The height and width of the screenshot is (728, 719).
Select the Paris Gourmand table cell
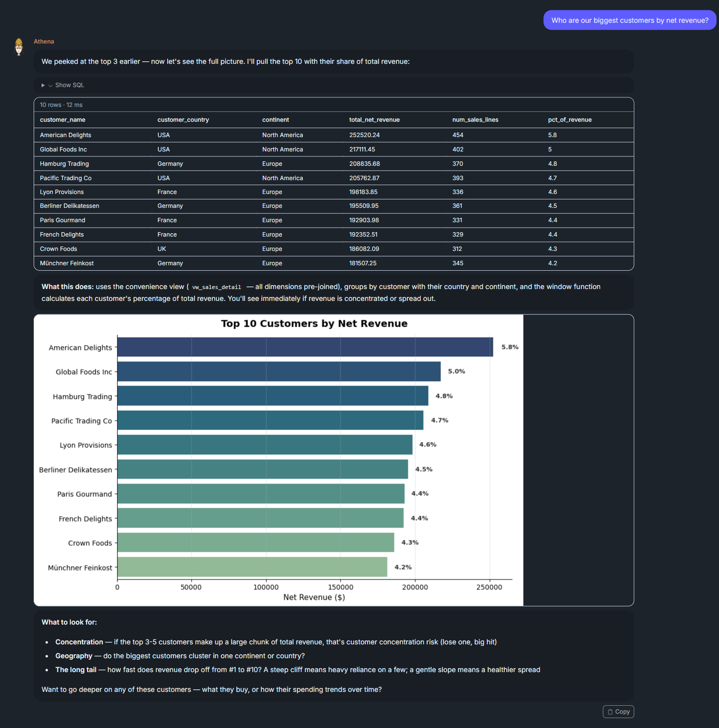point(62,220)
